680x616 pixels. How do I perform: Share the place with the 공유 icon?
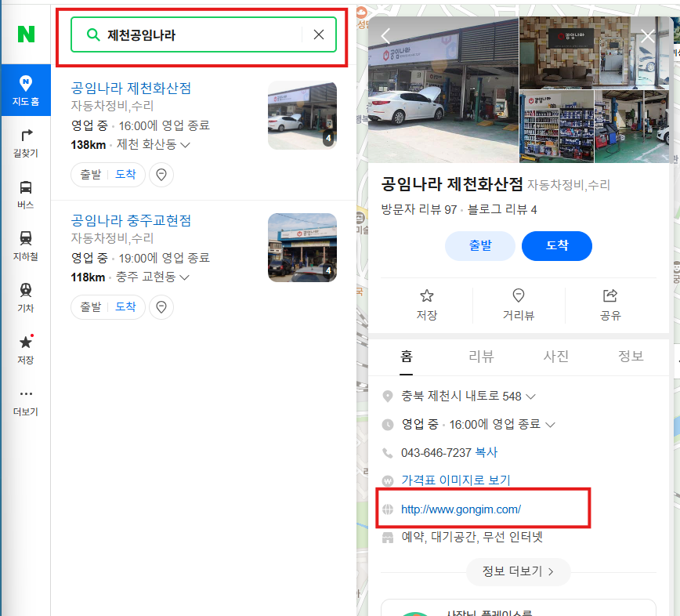tap(610, 306)
